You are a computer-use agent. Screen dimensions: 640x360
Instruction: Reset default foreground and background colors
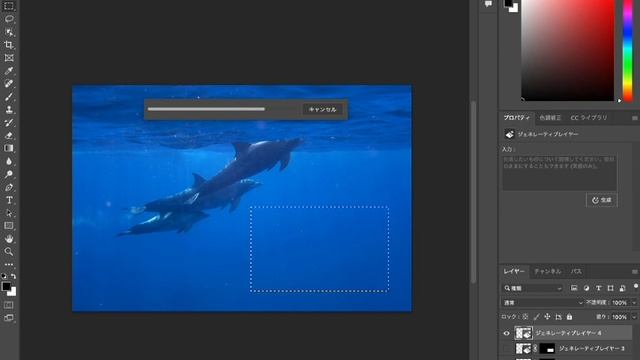click(4, 276)
